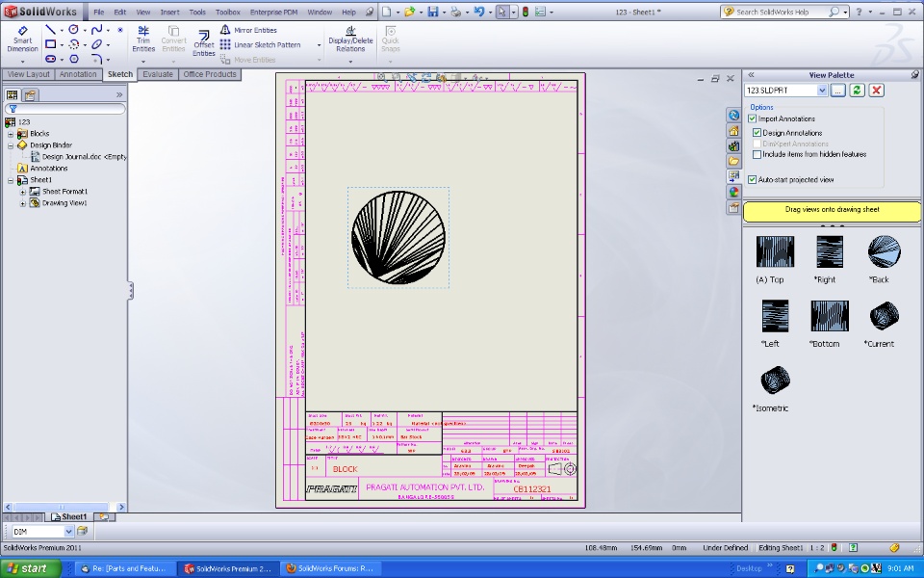The image size is (924, 578).
Task: Select the Isometric view thumbnail
Action: (x=774, y=380)
